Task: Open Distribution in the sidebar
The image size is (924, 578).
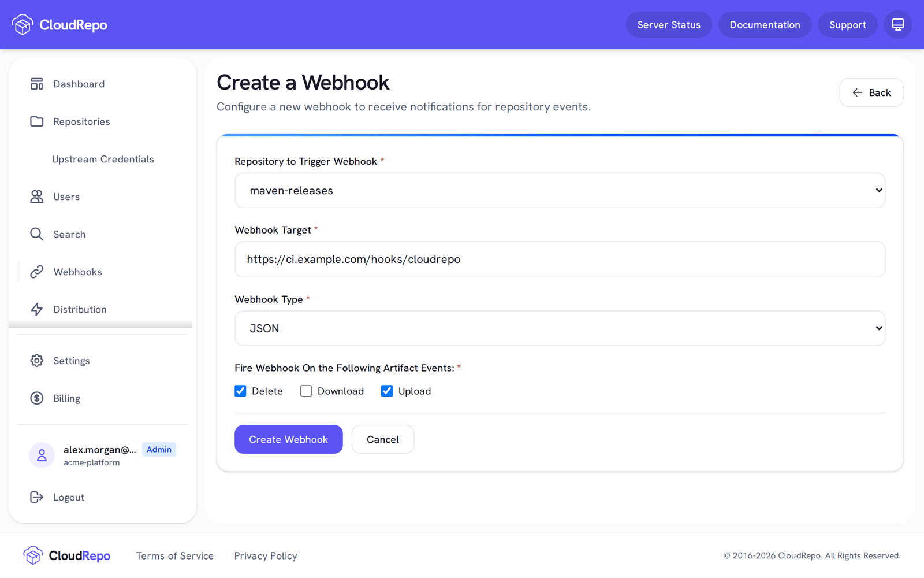Action: click(102, 309)
